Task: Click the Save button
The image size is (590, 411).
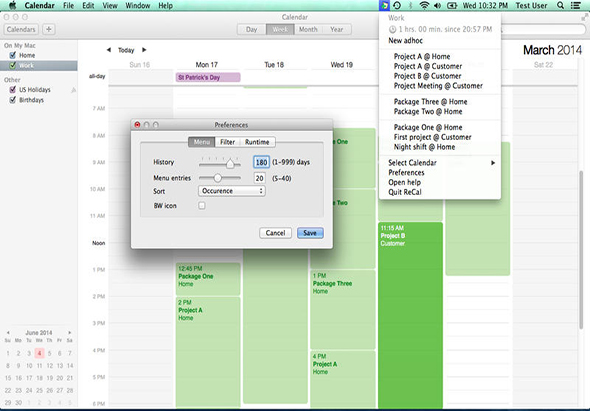Action: (x=310, y=233)
